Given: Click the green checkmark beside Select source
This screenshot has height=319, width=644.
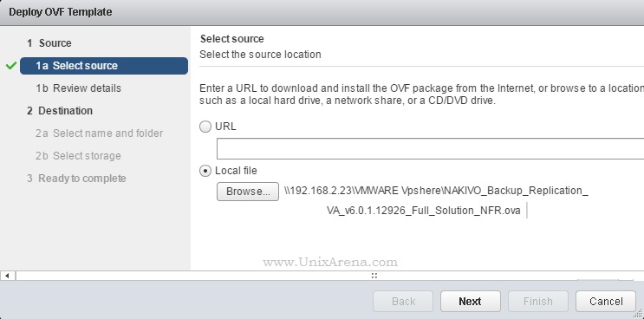Looking at the screenshot, I should 11,66.
